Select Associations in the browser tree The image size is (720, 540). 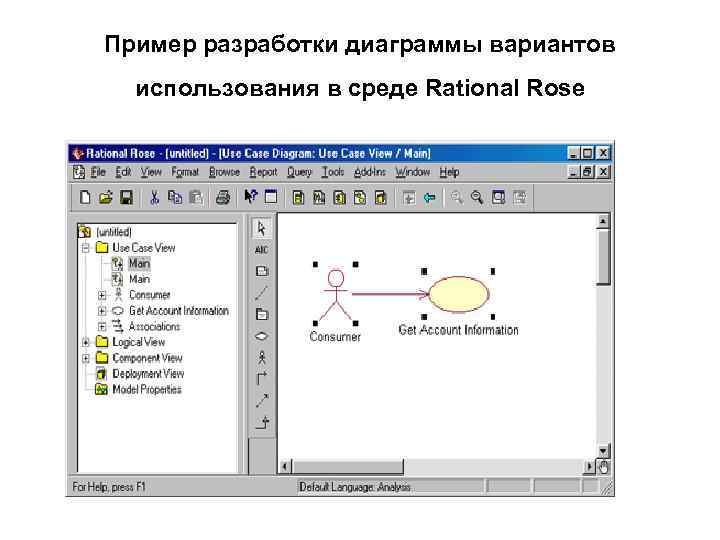[x=154, y=326]
